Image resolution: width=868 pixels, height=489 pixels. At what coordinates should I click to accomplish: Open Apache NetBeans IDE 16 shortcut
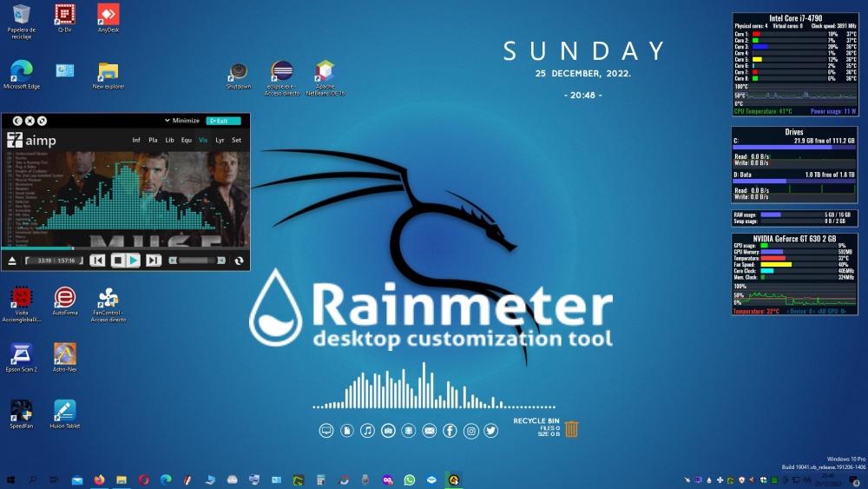tap(325, 78)
